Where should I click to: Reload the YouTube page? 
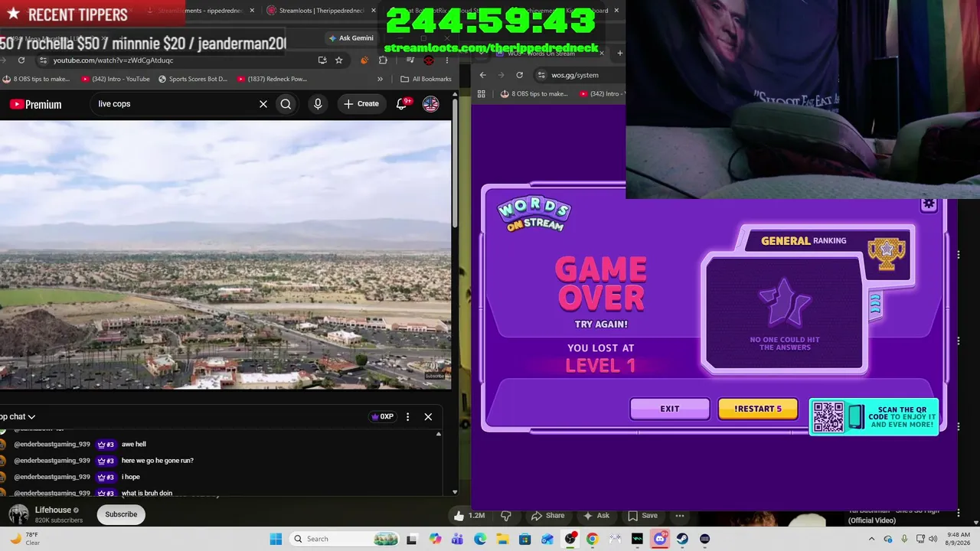pos(21,60)
